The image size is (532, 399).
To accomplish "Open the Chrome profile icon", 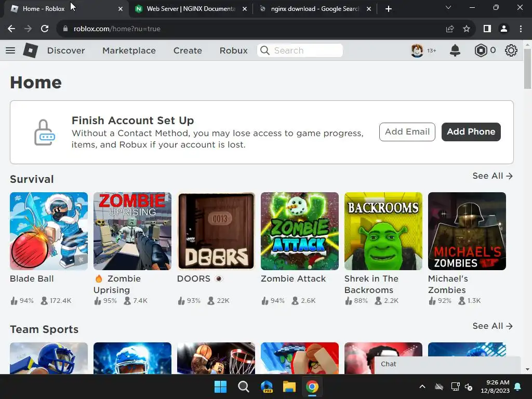I will tap(504, 29).
